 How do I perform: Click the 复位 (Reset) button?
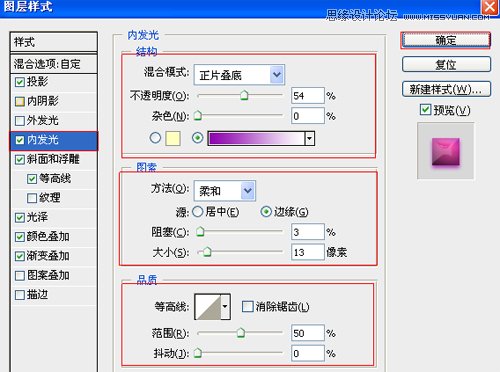click(446, 64)
